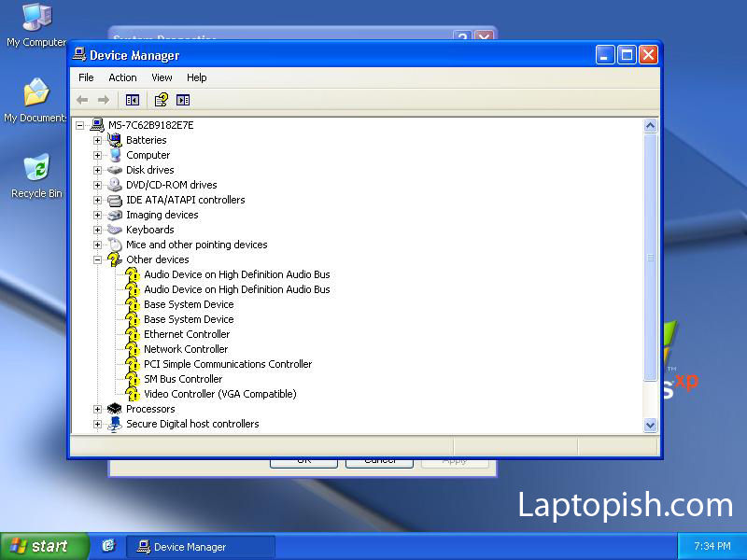Click the Imaging devices camera icon

115,215
